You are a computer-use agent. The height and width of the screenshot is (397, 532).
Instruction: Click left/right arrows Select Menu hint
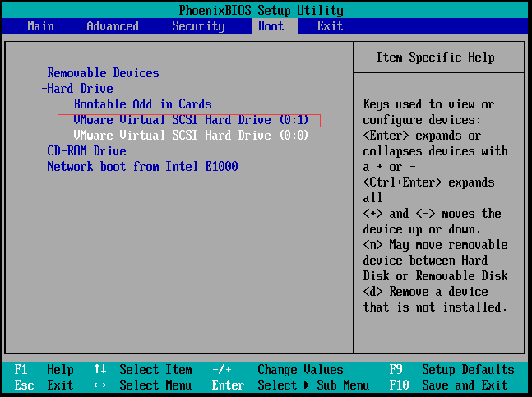[x=143, y=385]
